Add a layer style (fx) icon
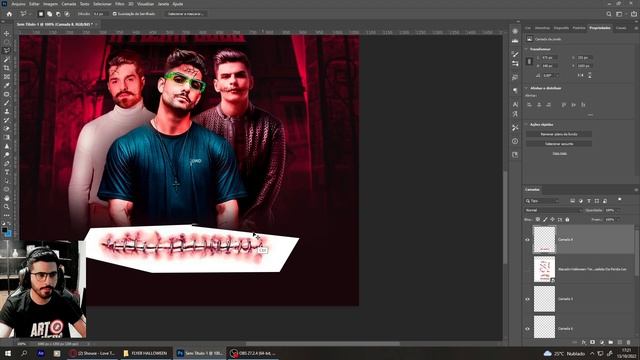Image resolution: width=640 pixels, height=360 pixels. (584, 342)
